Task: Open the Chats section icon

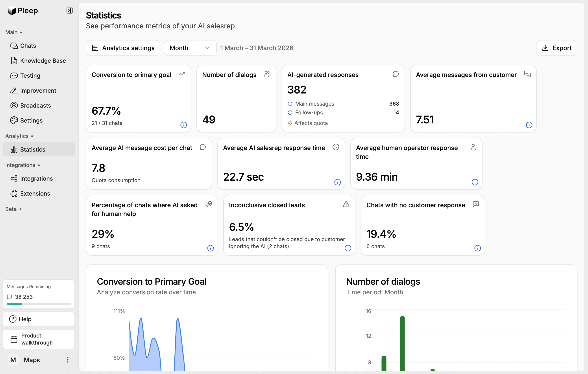Action: pos(14,45)
